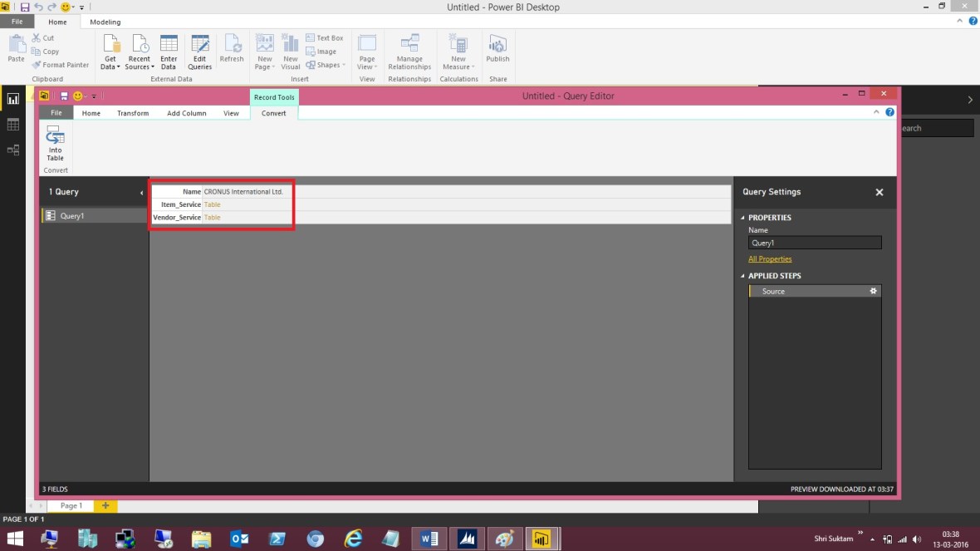The width and height of the screenshot is (980, 551).
Task: Open Relationships view in left sidebar
Action: click(x=12, y=150)
